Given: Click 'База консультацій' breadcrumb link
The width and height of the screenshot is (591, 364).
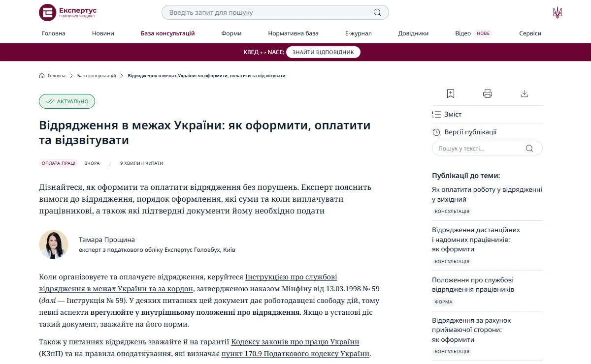Looking at the screenshot, I should [97, 76].
